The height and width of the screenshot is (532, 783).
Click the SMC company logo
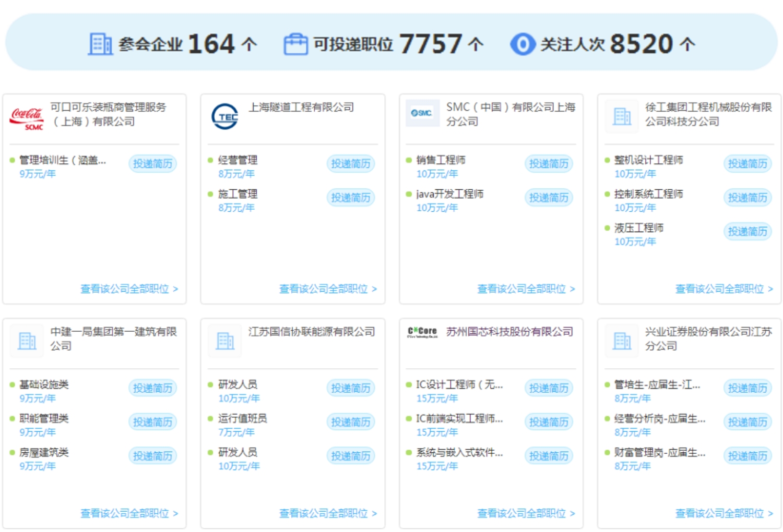tap(421, 113)
